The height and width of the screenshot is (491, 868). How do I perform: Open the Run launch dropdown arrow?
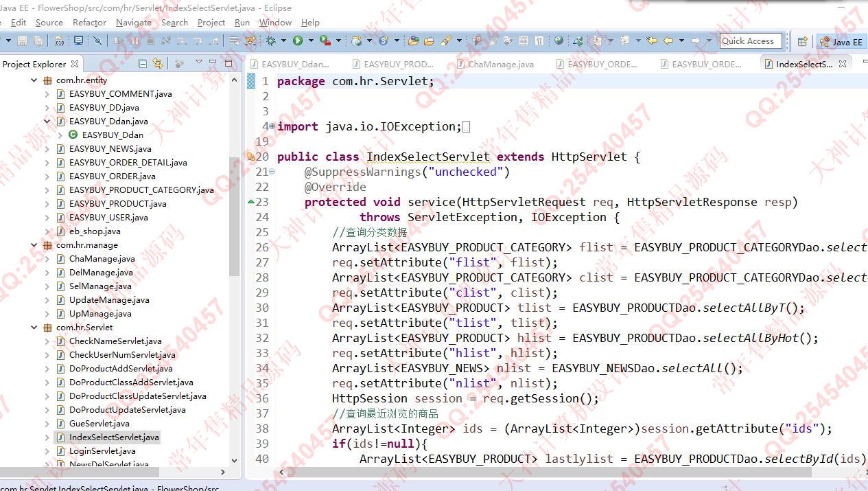[x=311, y=41]
